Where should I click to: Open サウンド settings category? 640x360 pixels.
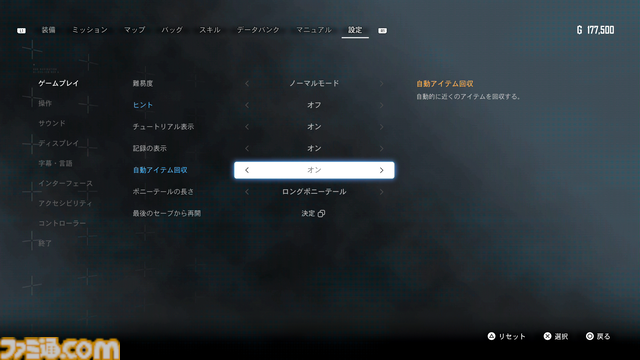tap(52, 123)
